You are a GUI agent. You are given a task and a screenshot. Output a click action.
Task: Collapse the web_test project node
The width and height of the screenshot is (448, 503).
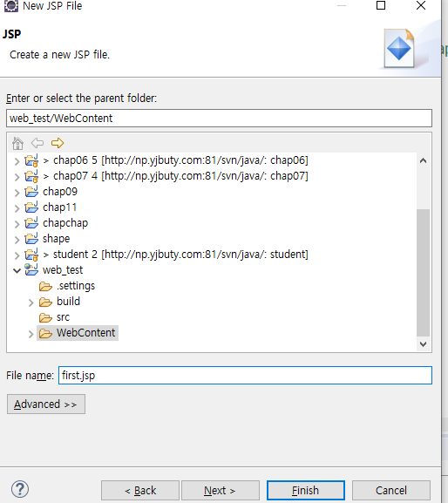(17, 271)
